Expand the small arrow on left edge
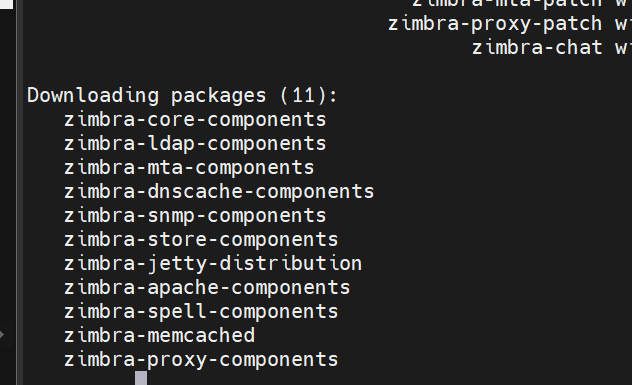Screen dimensions: 632x385 (x=2, y=335)
